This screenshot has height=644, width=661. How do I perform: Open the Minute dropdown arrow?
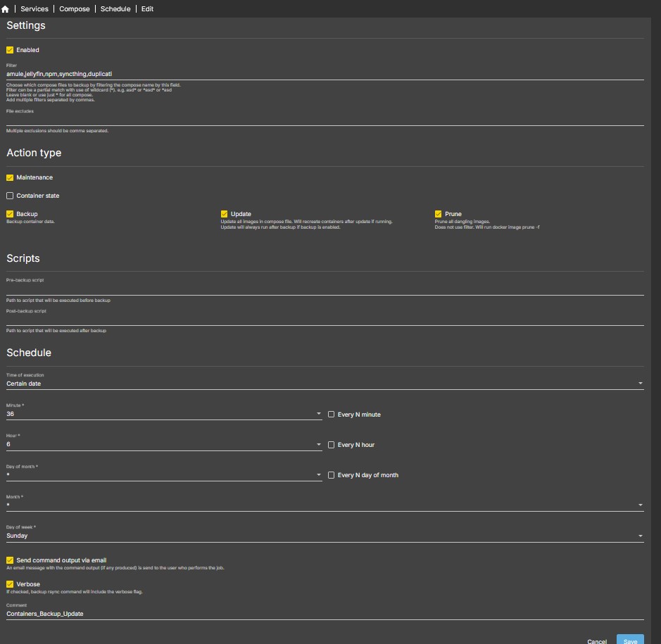tap(319, 415)
